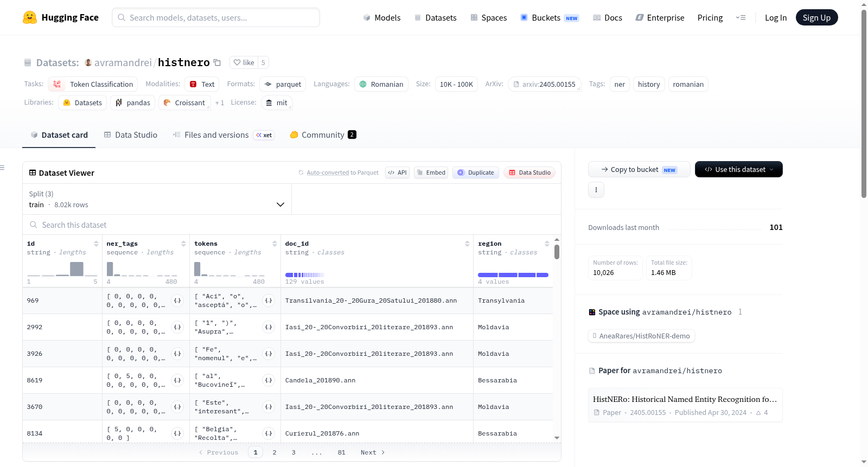Viewport: 868px width, 467px height.
Task: Click the API button
Action: 397,172
